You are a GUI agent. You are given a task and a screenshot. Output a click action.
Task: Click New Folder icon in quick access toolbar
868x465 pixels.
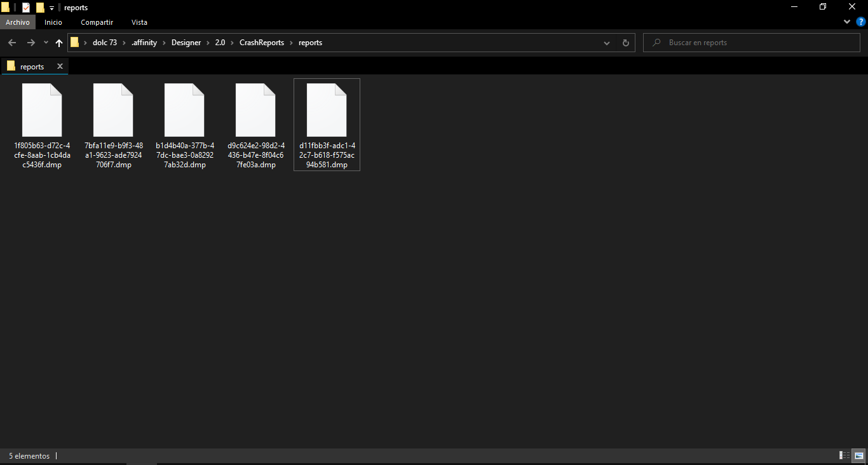[x=40, y=8]
